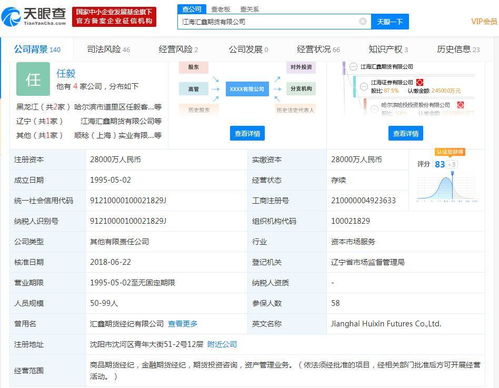The image size is (499, 388).
Task: Click the 分支机构 box in the diagram
Action: (x=301, y=89)
